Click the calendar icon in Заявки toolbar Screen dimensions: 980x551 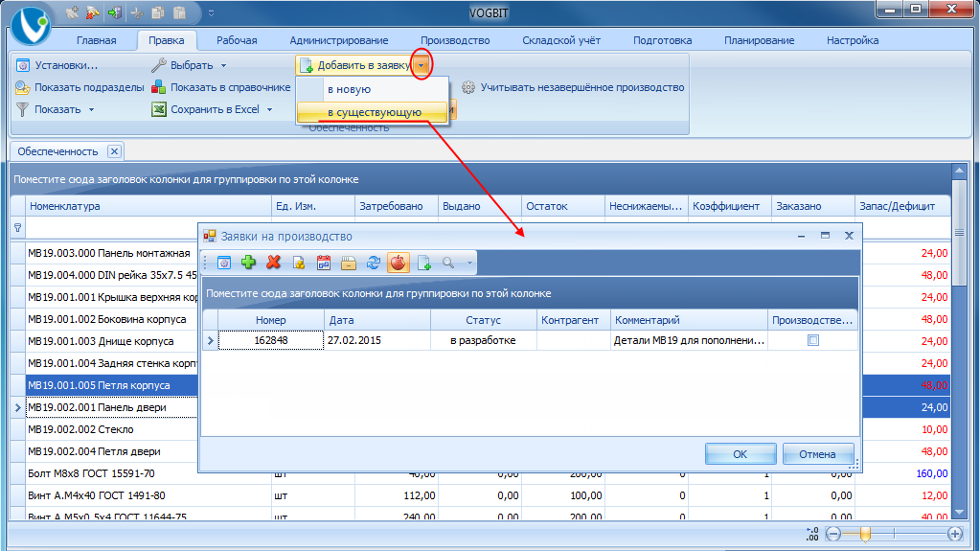(x=323, y=263)
